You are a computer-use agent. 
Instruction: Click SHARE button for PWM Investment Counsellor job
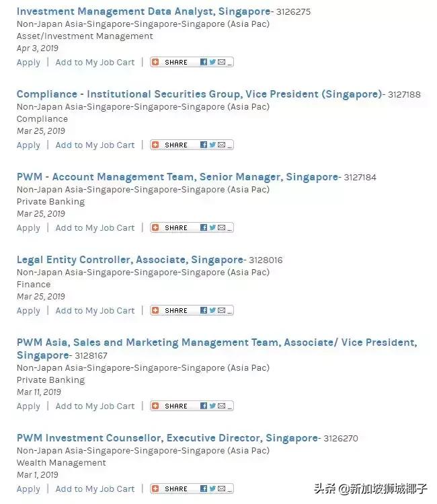click(x=175, y=489)
